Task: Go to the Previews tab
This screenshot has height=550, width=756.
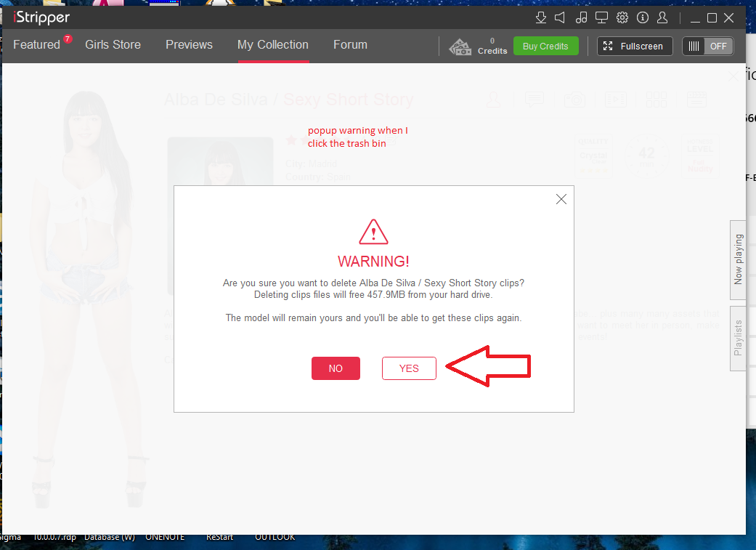Action: point(189,45)
